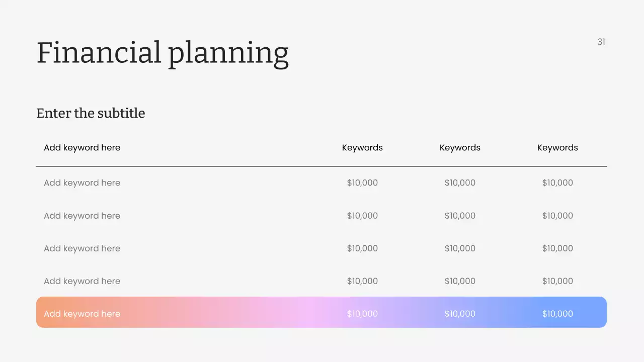Click "Add keyword here" in first data row
The image size is (644, 362).
click(82, 183)
